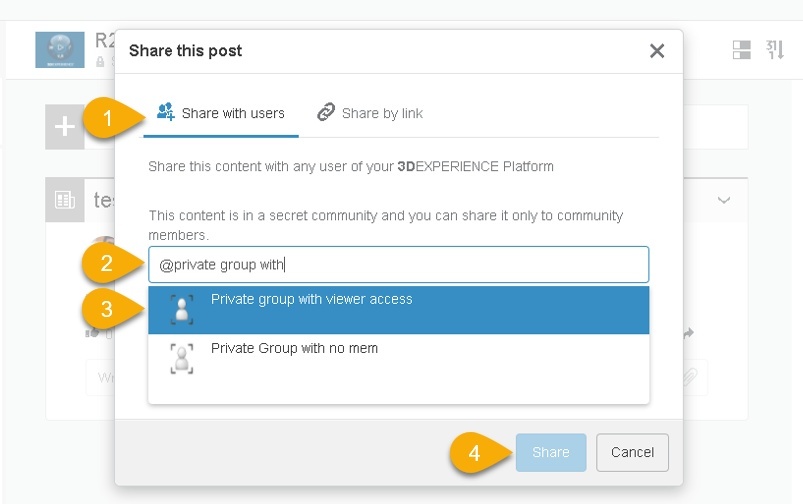Click avatar icon of no mem group

(181, 358)
